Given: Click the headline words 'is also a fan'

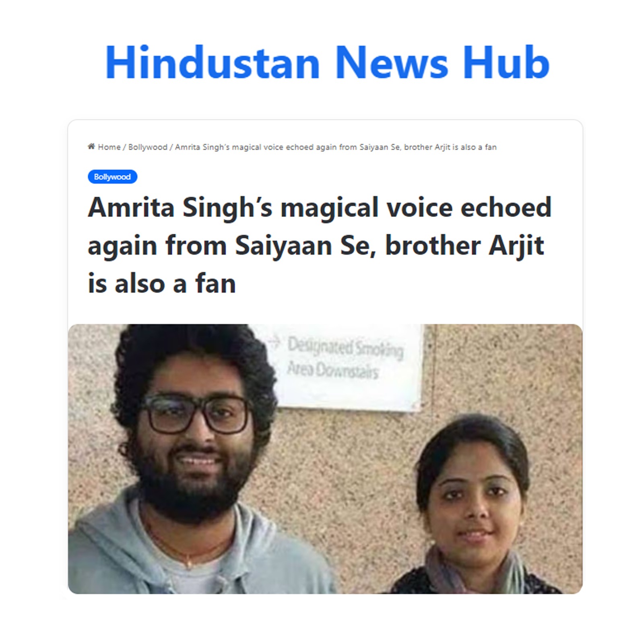Looking at the screenshot, I should pos(162,283).
